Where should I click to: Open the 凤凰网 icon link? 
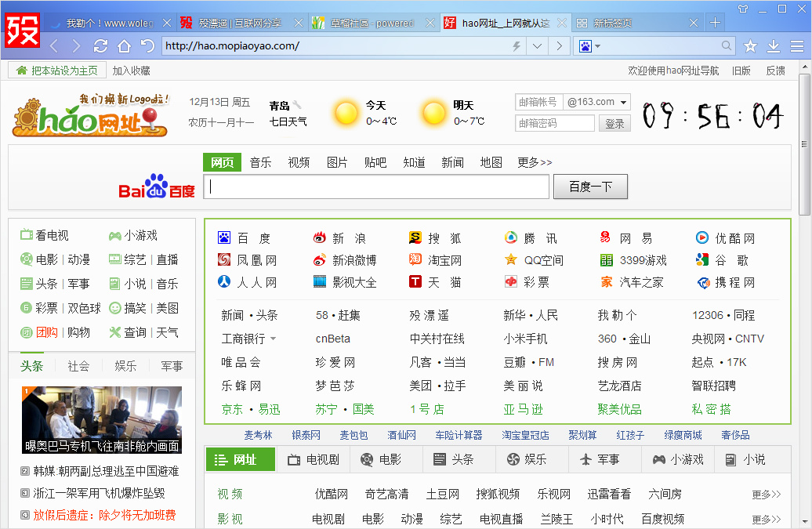224,259
